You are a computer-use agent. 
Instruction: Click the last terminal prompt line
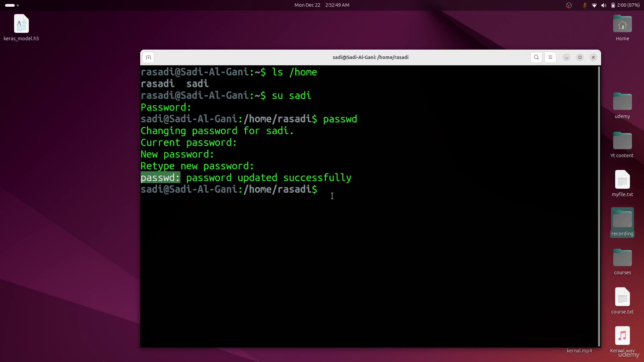(229, 189)
